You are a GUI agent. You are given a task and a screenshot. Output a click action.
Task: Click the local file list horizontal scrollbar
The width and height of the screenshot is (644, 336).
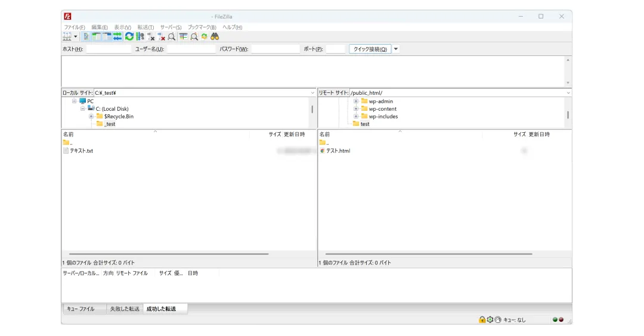coord(169,254)
